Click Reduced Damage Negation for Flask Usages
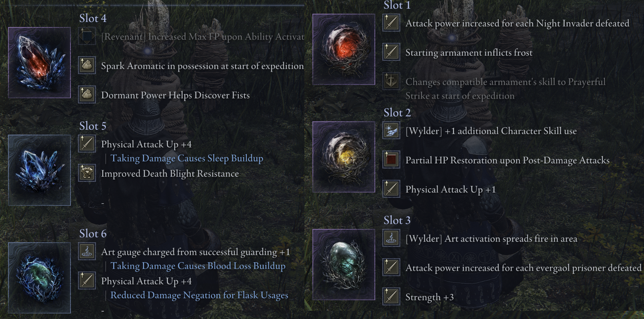This screenshot has height=319, width=644. point(199,295)
